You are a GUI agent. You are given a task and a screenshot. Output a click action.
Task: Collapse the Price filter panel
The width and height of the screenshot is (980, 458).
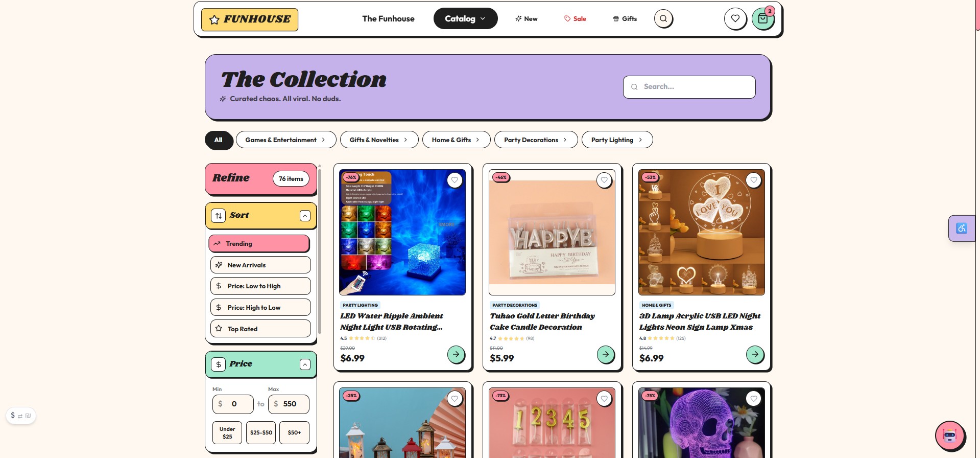[305, 364]
